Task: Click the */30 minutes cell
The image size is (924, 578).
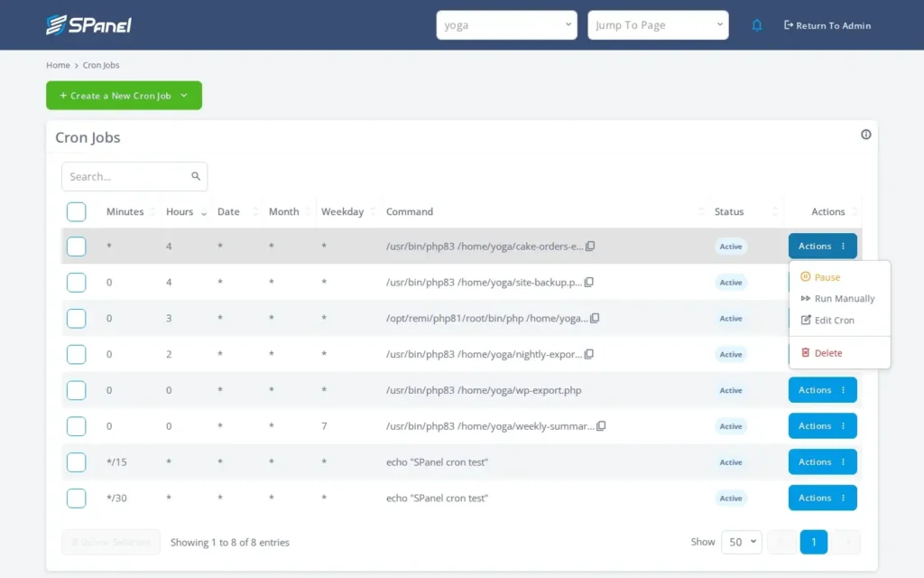Action: coord(116,498)
